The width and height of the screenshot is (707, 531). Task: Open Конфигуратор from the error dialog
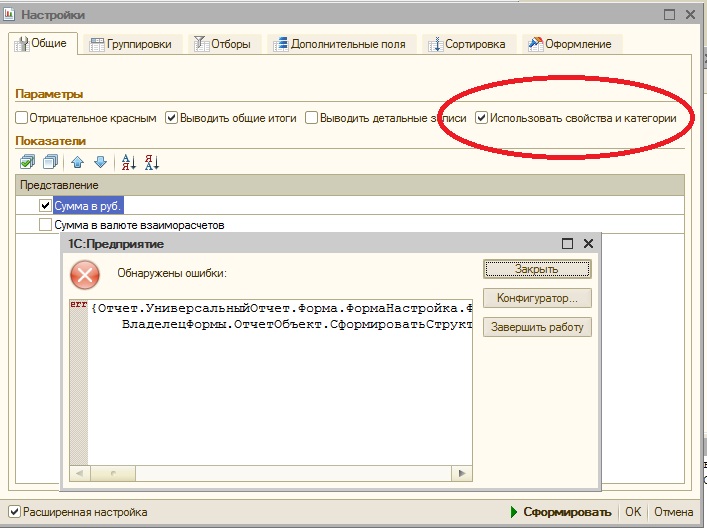tap(537, 298)
